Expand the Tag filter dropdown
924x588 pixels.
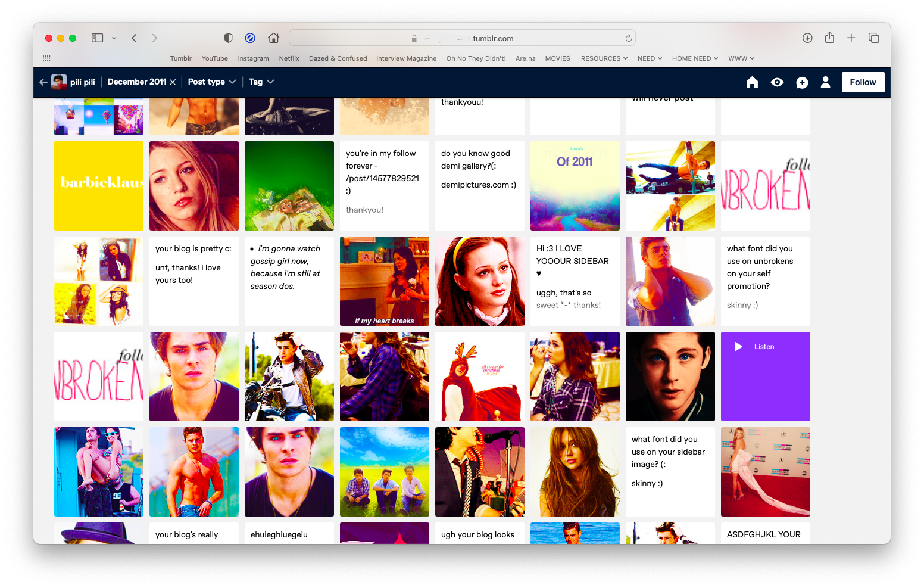[x=261, y=82]
